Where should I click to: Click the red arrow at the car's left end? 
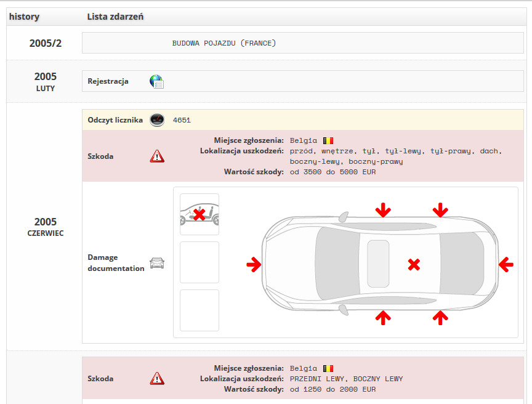254,265
